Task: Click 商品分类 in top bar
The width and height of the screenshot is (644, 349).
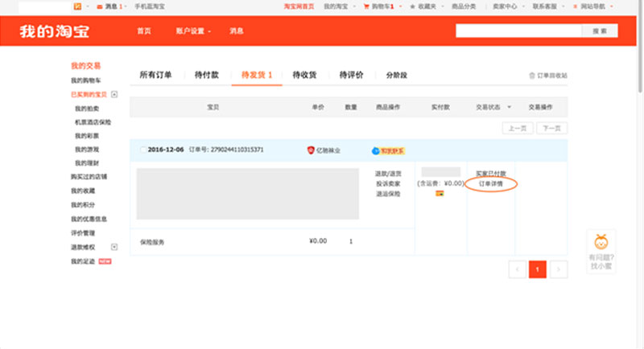Action: click(464, 6)
